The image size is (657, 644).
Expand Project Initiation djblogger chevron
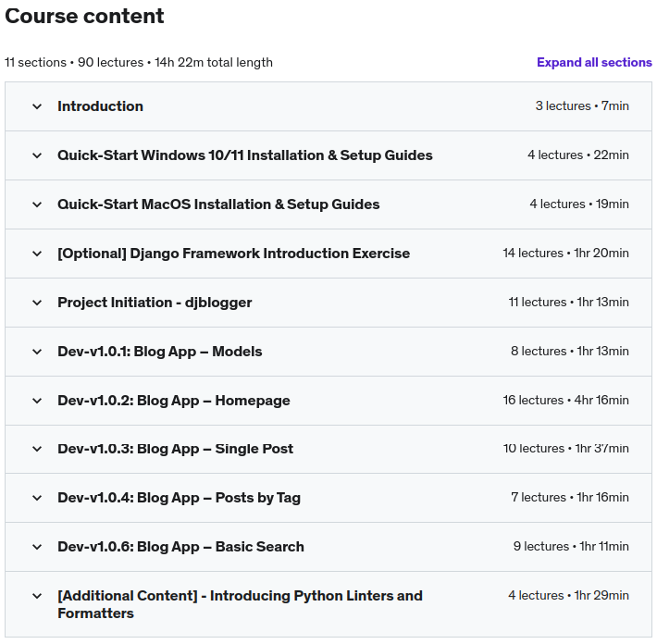coord(37,303)
